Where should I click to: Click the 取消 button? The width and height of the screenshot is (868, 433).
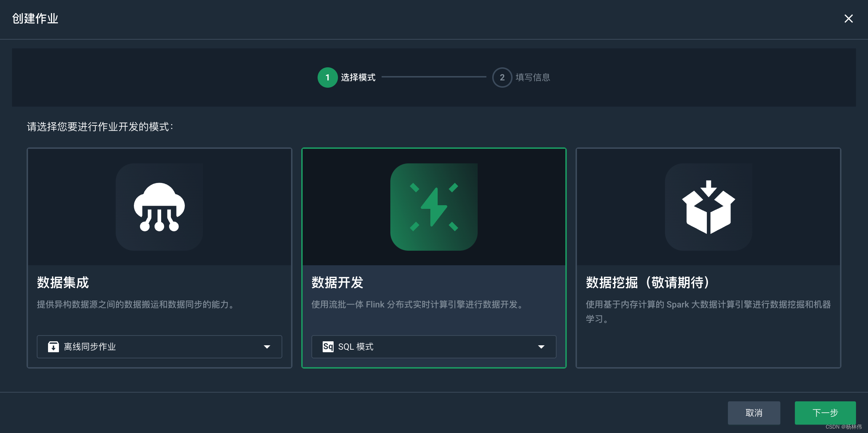[x=754, y=413]
